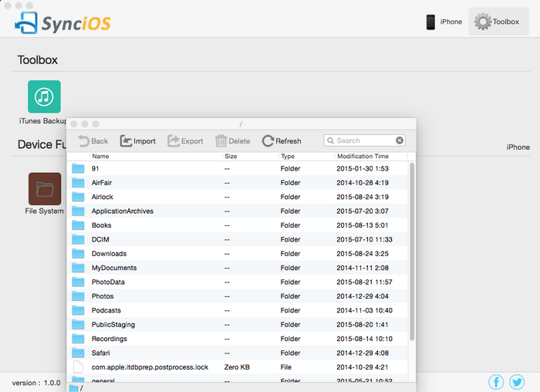Click the 'PhotoData' folder name
Viewport: 540px width, 392px height.
108,282
